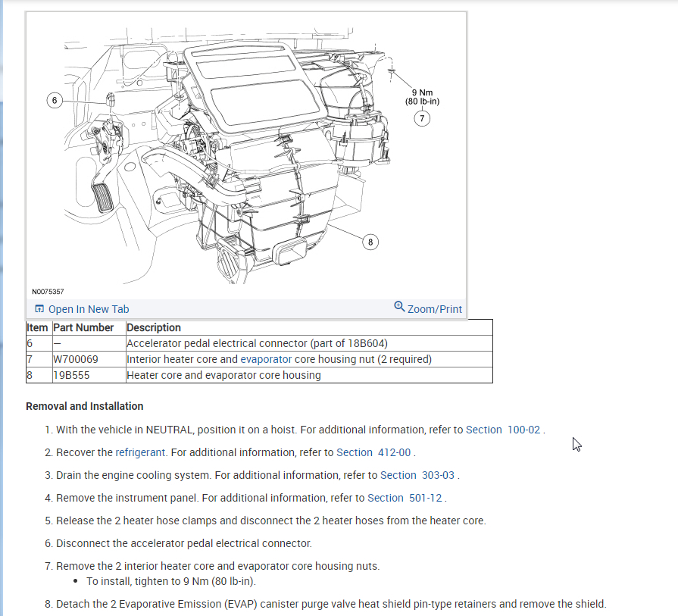Open Section 100-02 link

tap(503, 430)
